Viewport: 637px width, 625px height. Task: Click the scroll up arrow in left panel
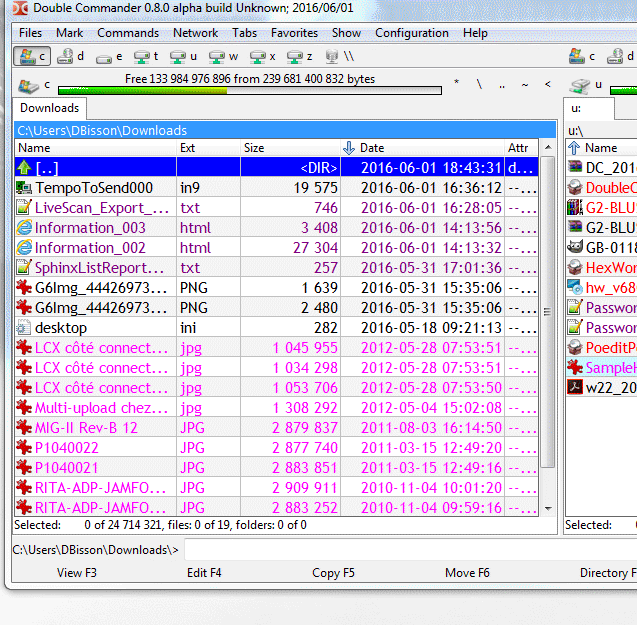pos(548,147)
